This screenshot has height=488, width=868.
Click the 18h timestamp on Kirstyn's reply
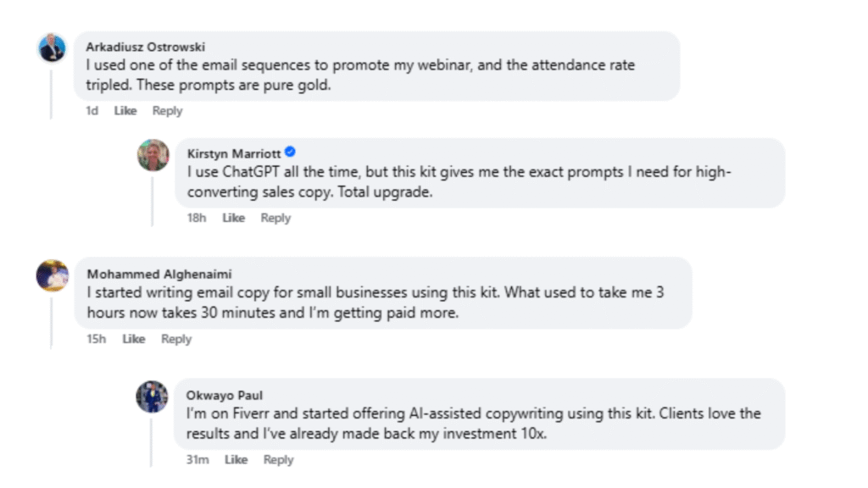198,218
